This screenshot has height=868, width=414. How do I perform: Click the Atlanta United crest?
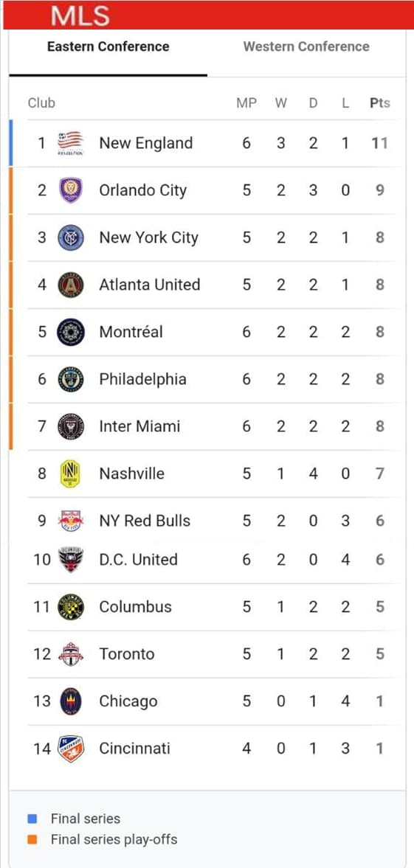click(71, 285)
